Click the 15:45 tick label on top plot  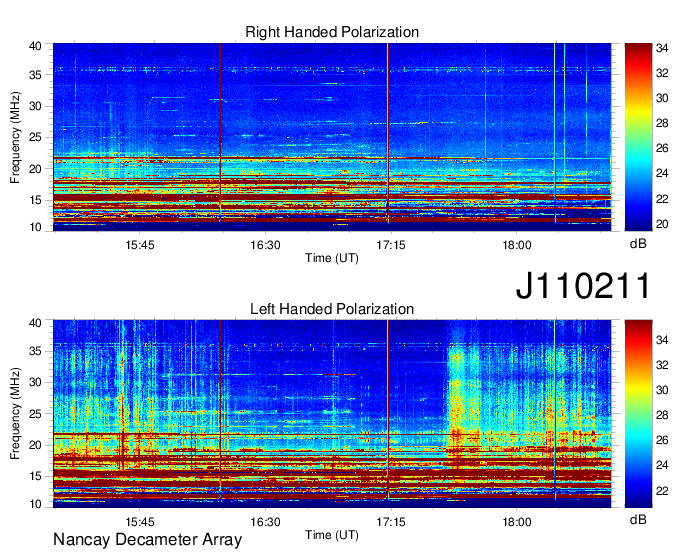tap(140, 245)
